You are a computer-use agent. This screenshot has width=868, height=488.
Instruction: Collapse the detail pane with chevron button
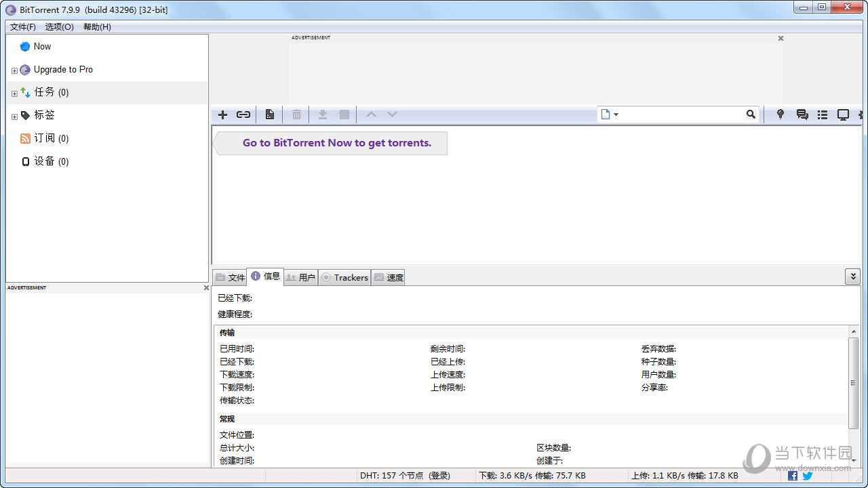pos(852,277)
